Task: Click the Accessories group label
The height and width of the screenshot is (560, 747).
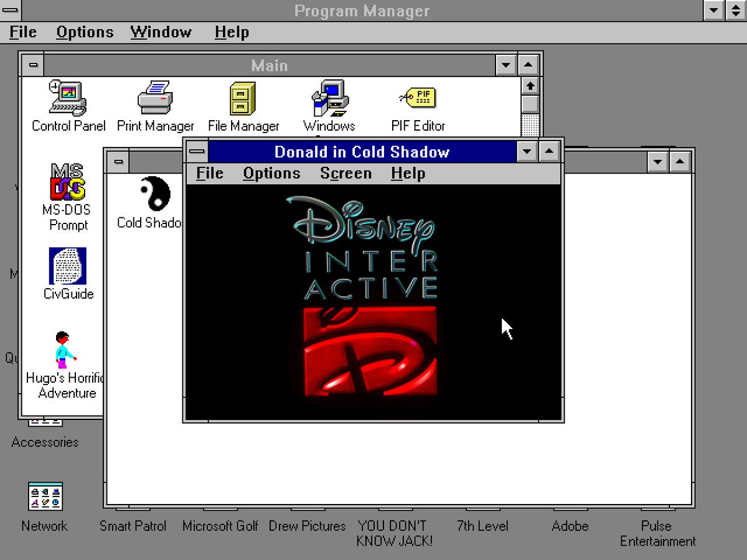Action: coord(45,442)
